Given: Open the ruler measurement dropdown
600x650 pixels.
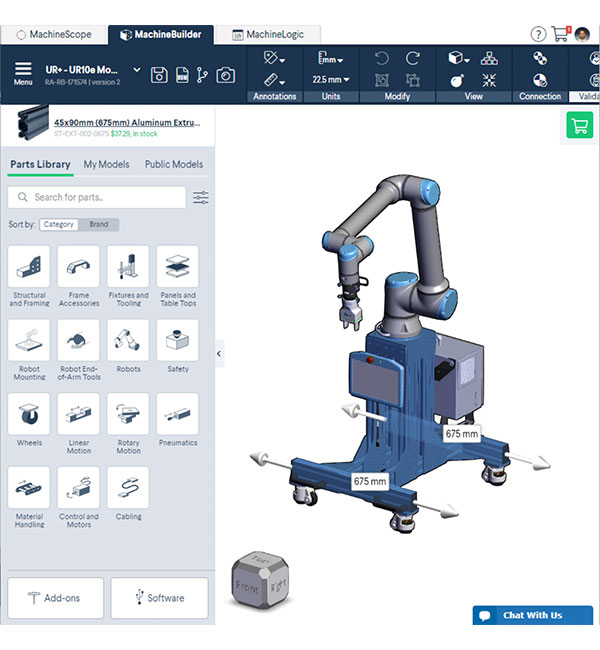Looking at the screenshot, I should pos(274,80).
